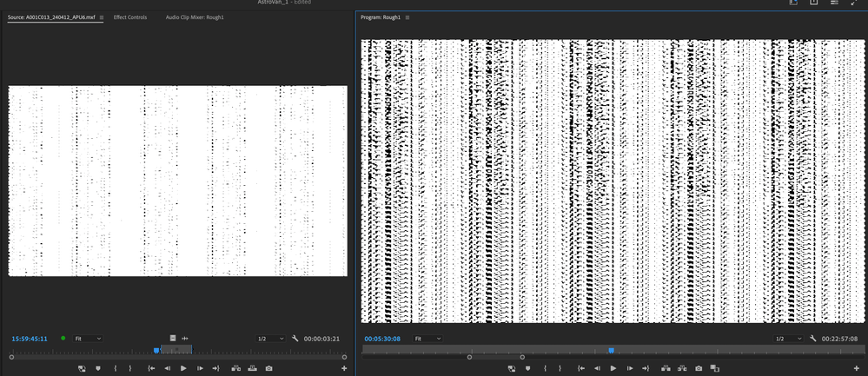Viewport: 868px width, 376px height.
Task: Open the Audio Clip Mixer: Rough1 tab
Action: tap(195, 17)
